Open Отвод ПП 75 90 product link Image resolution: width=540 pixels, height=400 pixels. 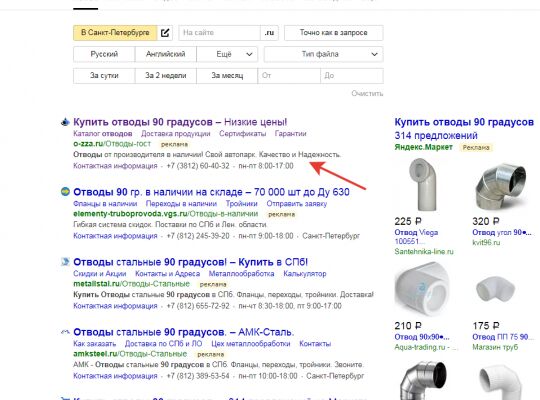(502, 337)
